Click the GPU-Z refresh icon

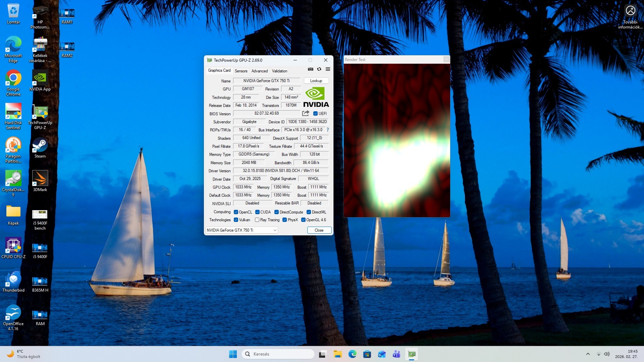(x=319, y=69)
